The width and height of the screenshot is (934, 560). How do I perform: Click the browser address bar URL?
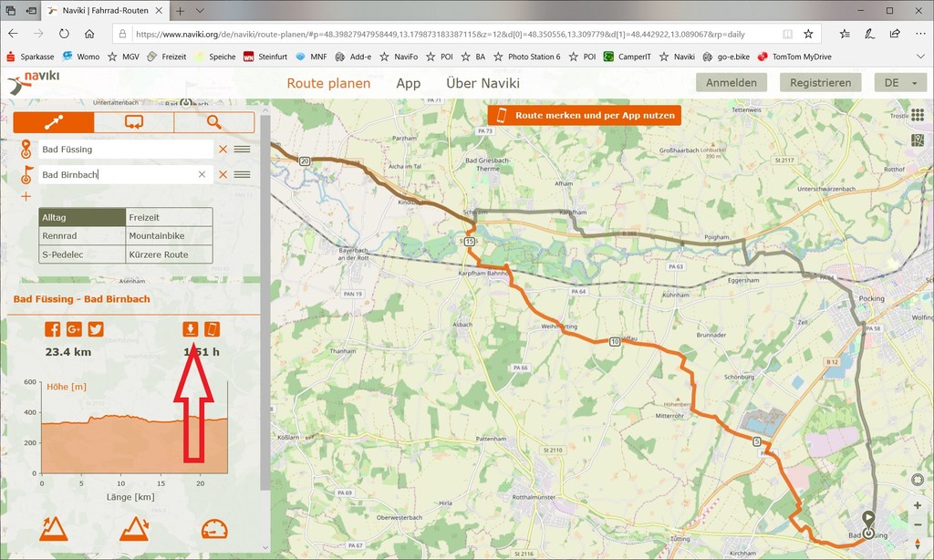[441, 34]
